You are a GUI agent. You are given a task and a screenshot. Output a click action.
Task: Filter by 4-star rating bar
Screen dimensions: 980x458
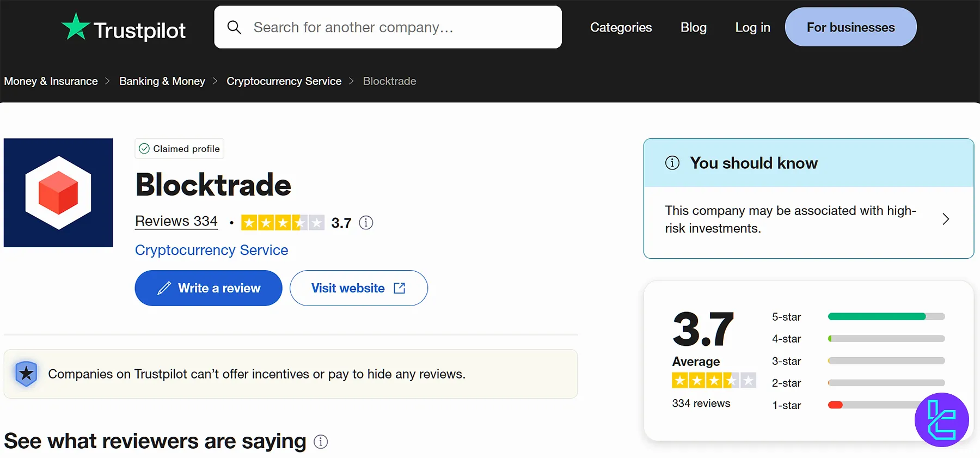click(886, 339)
